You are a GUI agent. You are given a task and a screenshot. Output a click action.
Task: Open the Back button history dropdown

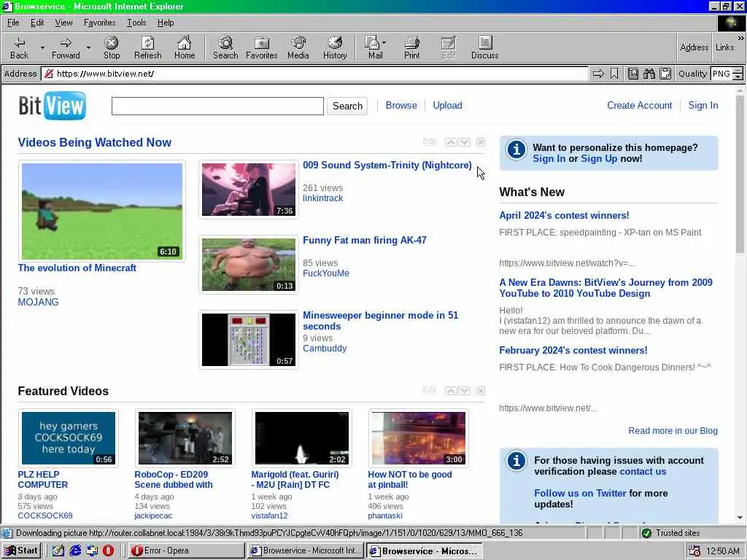tap(42, 47)
